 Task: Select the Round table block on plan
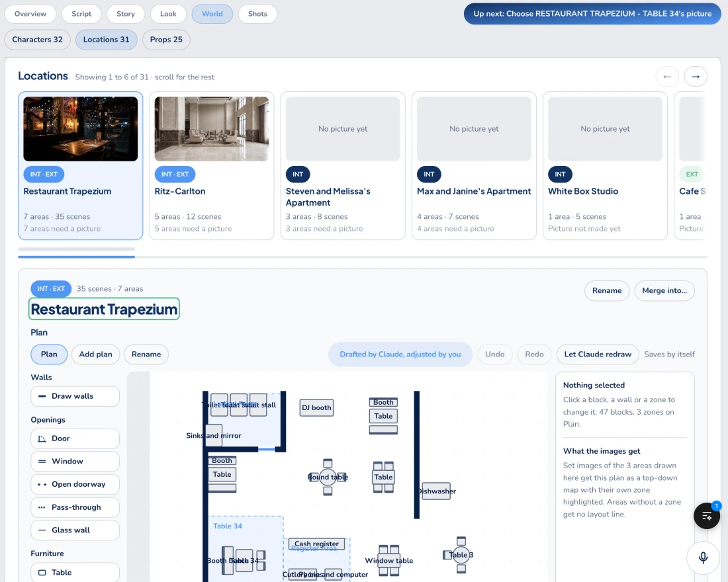[x=328, y=477]
